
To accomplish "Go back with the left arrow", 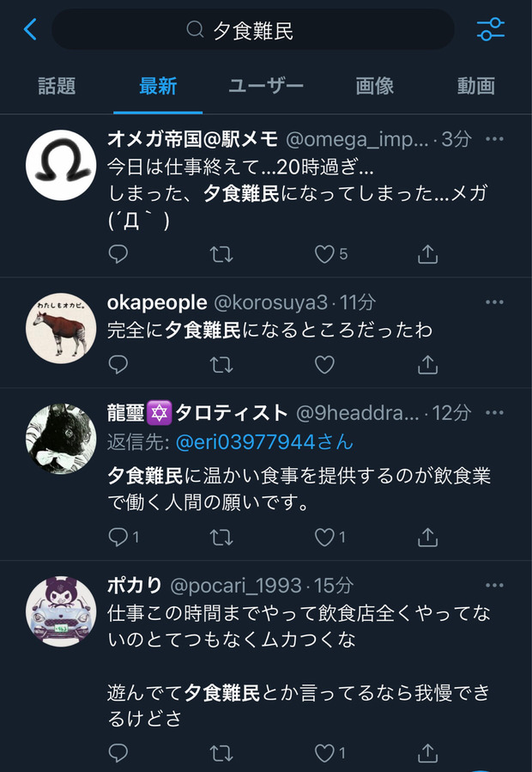I will coord(30,29).
